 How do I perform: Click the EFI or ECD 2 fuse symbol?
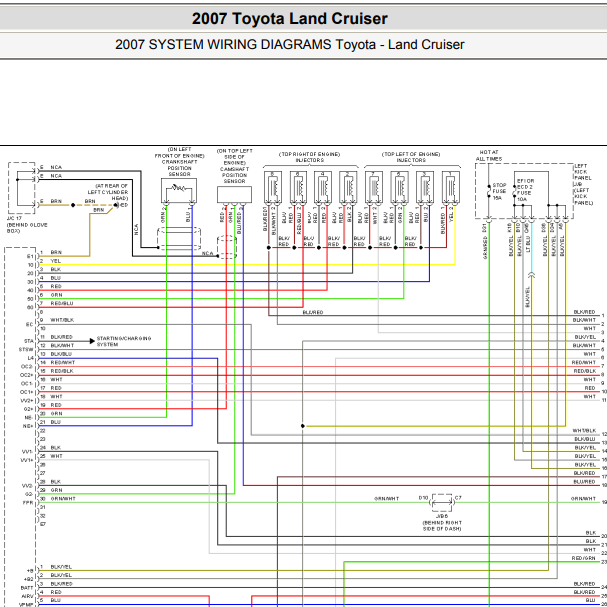pos(514,191)
